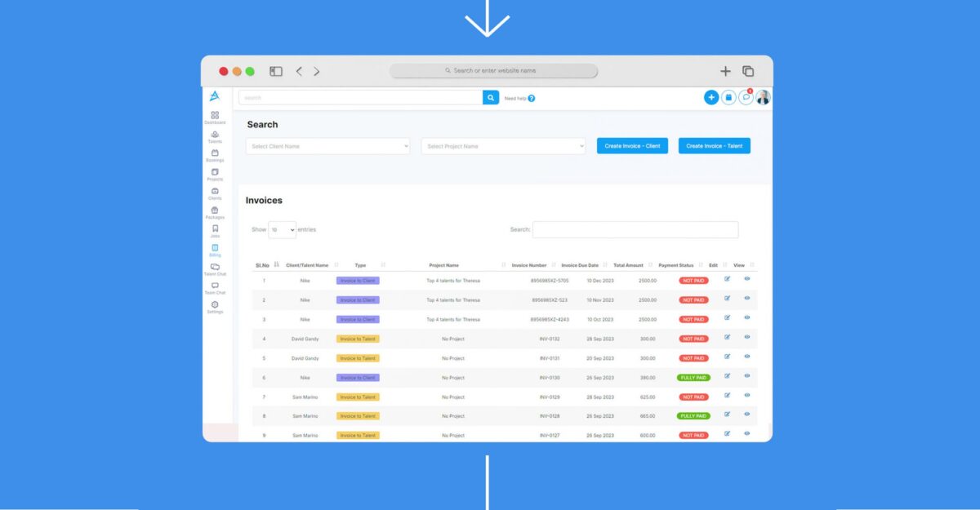View invoice INV-0130 via eye icon
The width and height of the screenshot is (980, 510).
746,376
